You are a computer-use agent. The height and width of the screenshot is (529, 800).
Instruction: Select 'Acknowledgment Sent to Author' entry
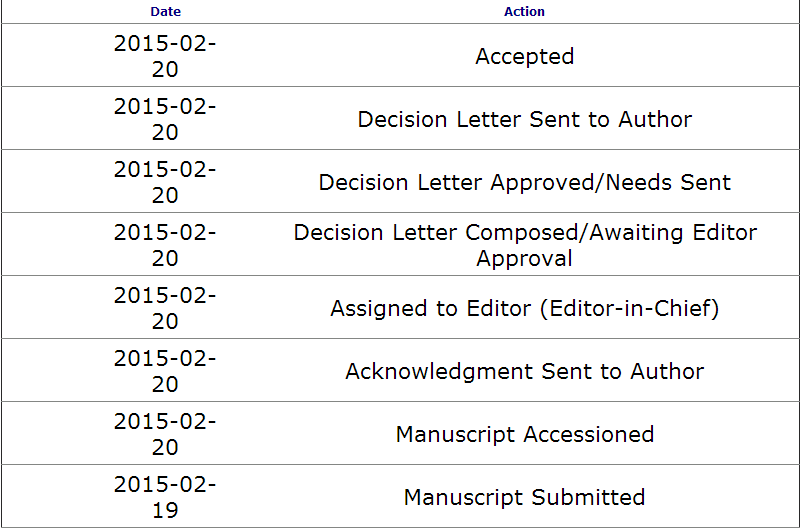524,371
